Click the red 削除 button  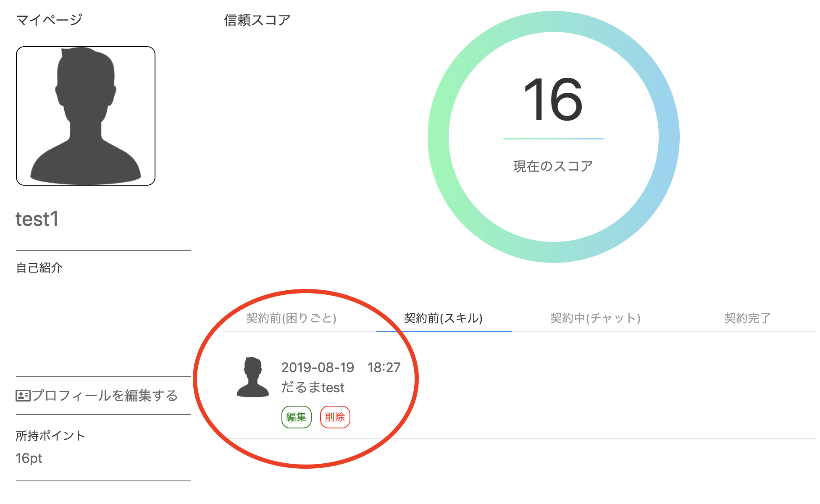tap(335, 417)
